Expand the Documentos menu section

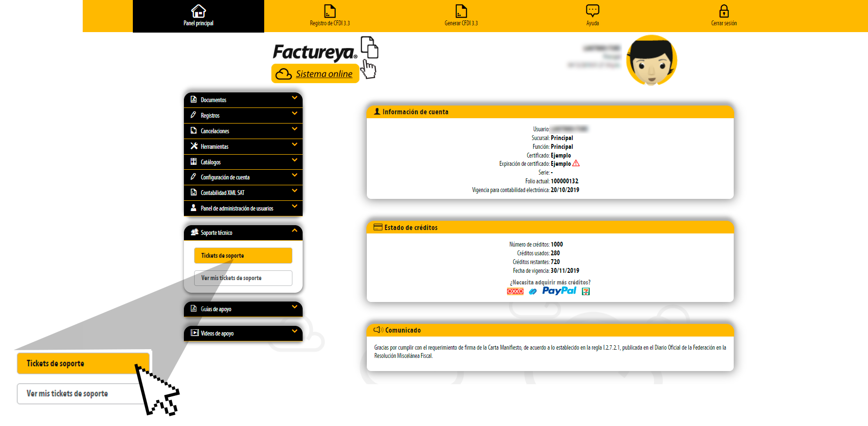coord(243,100)
